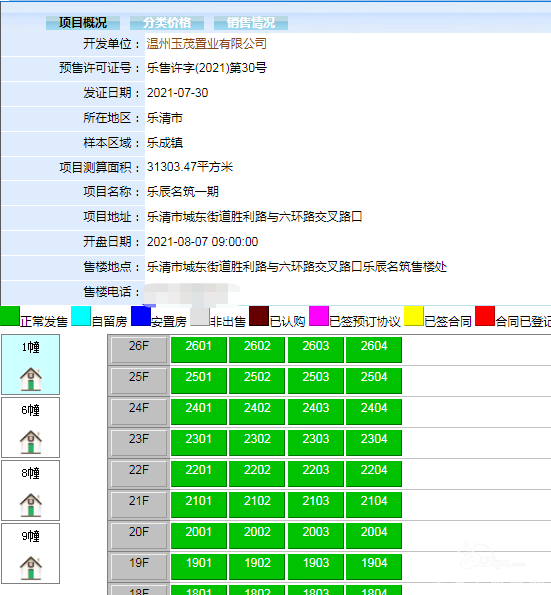This screenshot has width=551, height=595.
Task: Select the 8幢 building house icon
Action: click(x=31, y=505)
